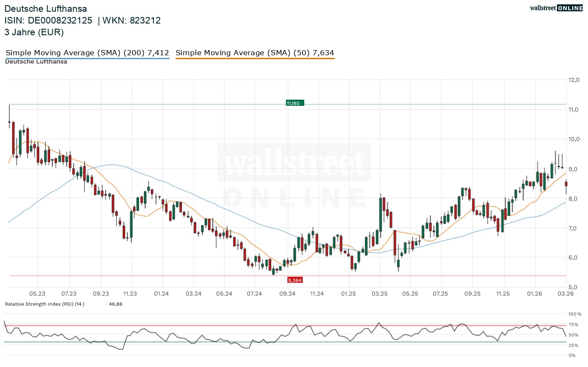Click the 75% RSI axis label

[x=573, y=324]
